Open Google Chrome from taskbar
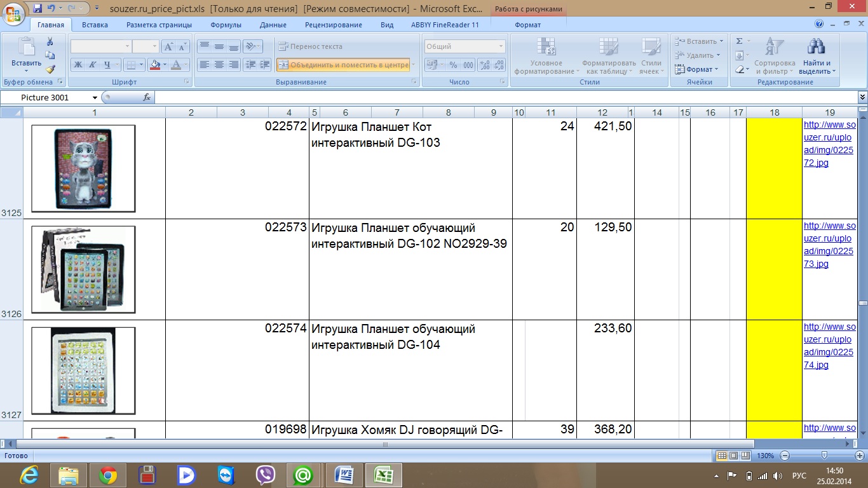Screen dimensions: 868x488 coord(107,475)
